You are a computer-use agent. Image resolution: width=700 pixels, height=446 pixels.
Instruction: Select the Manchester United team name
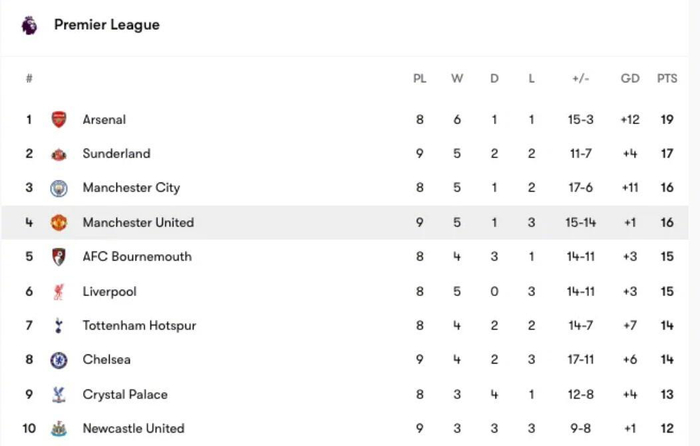[x=138, y=222]
